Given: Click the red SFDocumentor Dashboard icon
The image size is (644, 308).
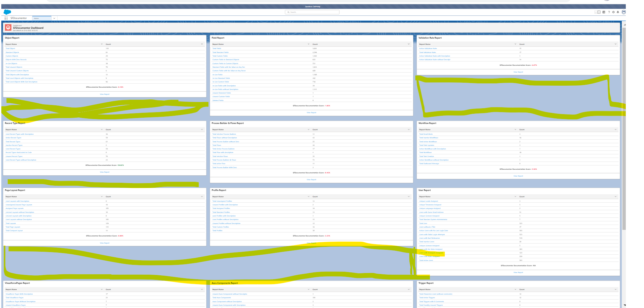Looking at the screenshot, I should 8,27.
